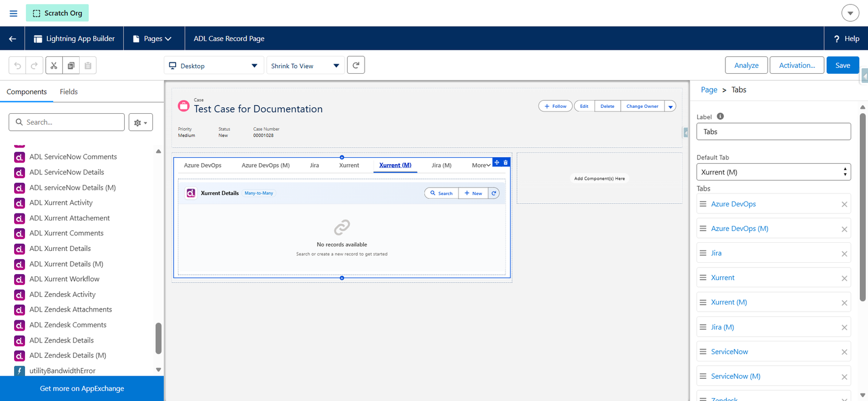This screenshot has height=401, width=868.
Task: Click the Change Owner button
Action: 642,106
